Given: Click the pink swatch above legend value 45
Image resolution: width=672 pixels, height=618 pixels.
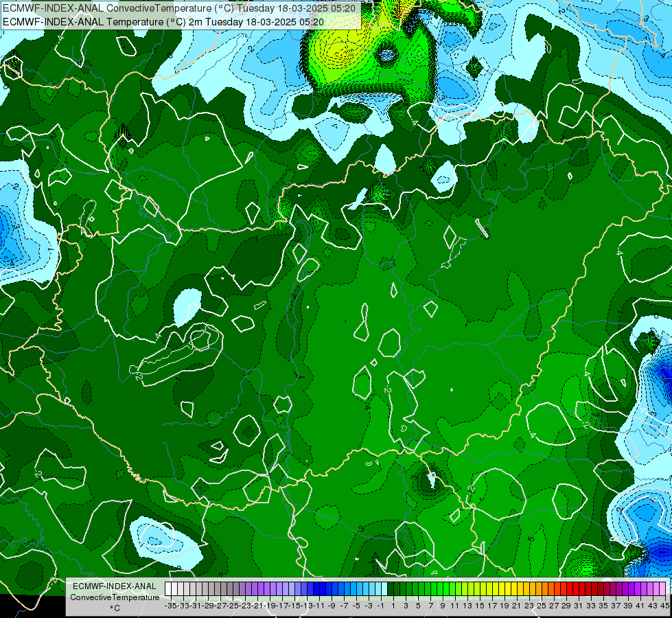Looking at the screenshot, I should click(662, 589).
